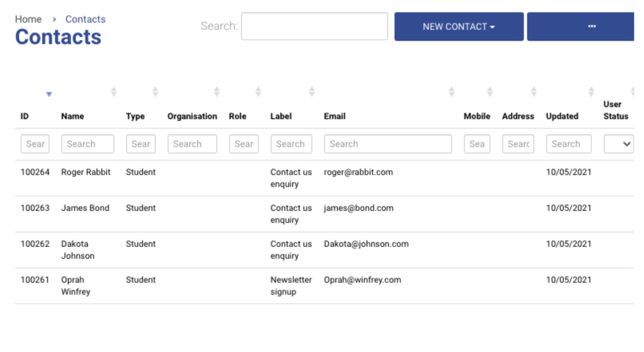
Task: Sort by Role using sort arrows
Action: point(258,92)
